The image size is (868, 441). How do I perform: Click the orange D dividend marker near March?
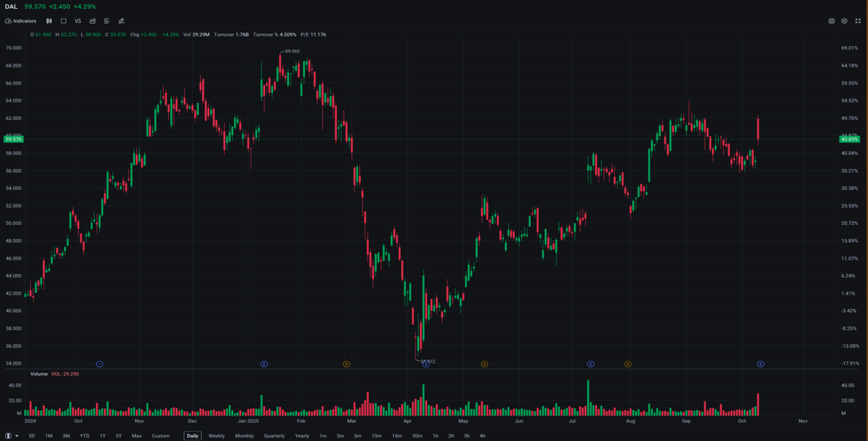346,364
